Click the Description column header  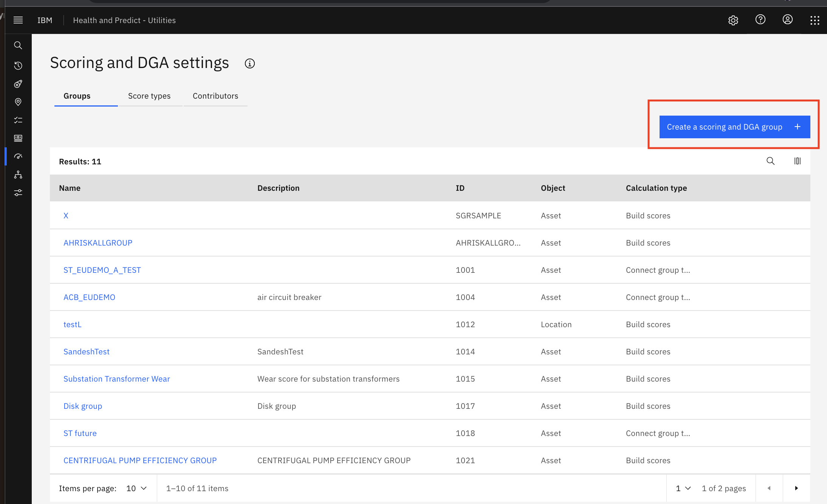[x=279, y=188]
